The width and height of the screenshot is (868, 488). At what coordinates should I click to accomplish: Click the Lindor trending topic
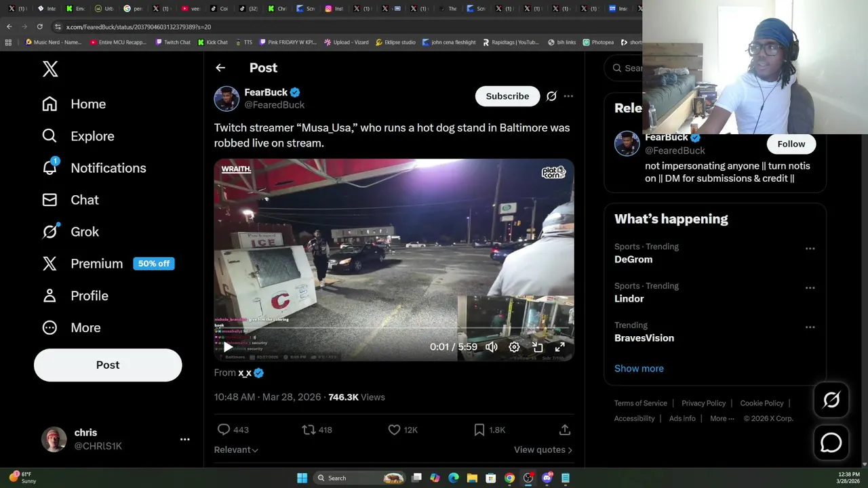click(629, 299)
